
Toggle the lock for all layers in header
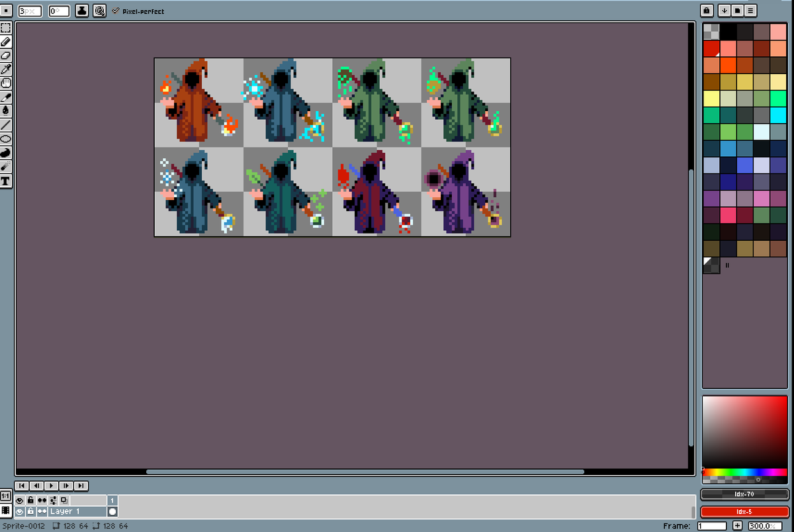[30, 500]
